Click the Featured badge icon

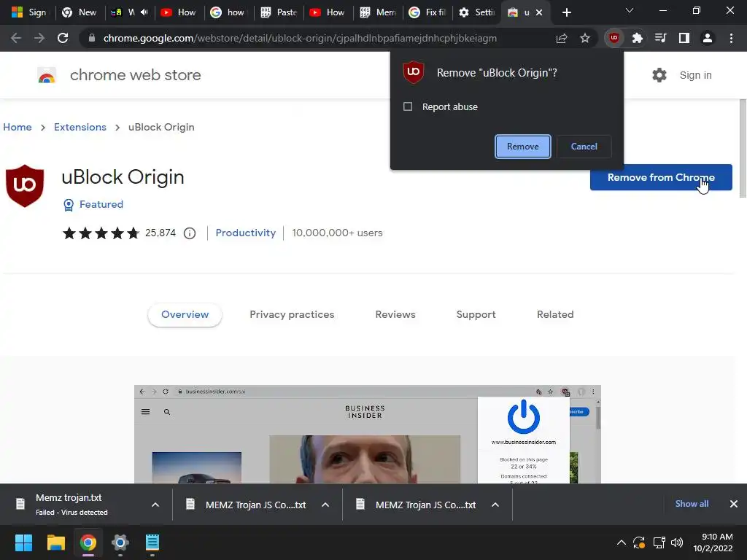(69, 205)
